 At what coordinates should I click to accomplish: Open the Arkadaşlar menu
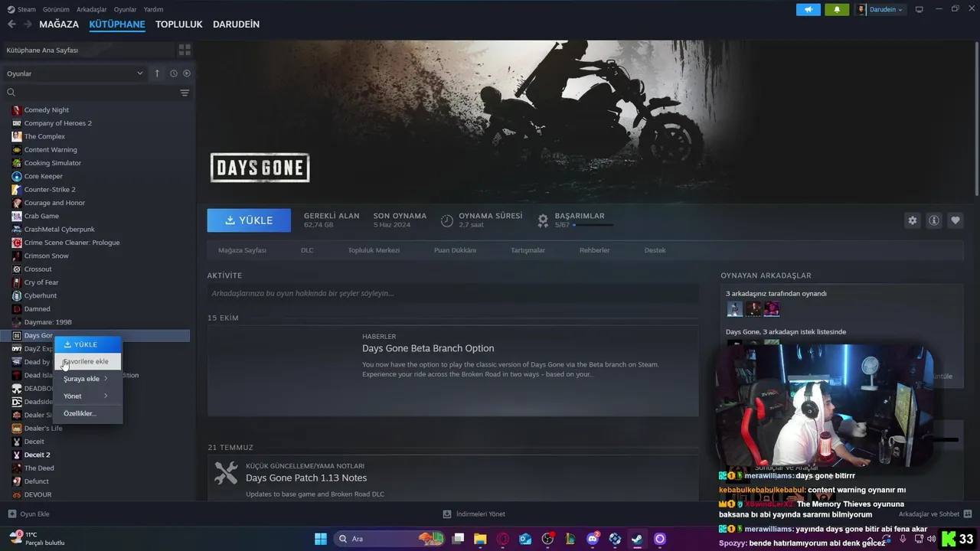click(92, 9)
